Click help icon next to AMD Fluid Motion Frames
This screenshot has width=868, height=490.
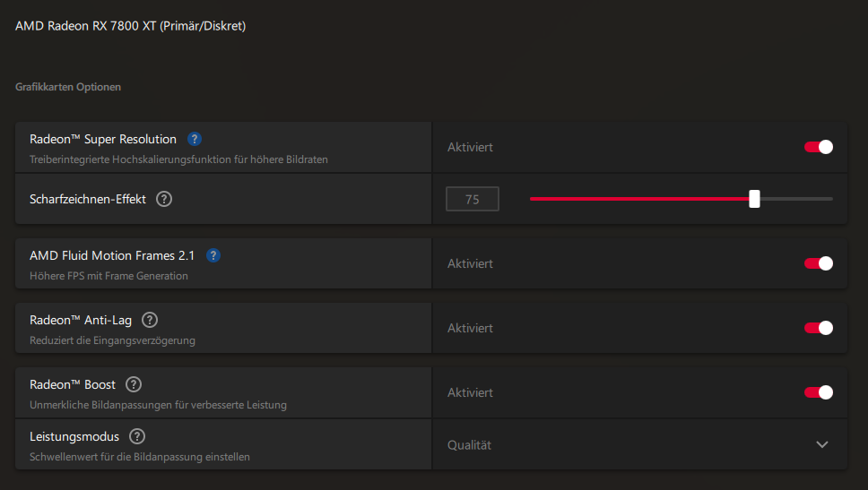click(213, 256)
